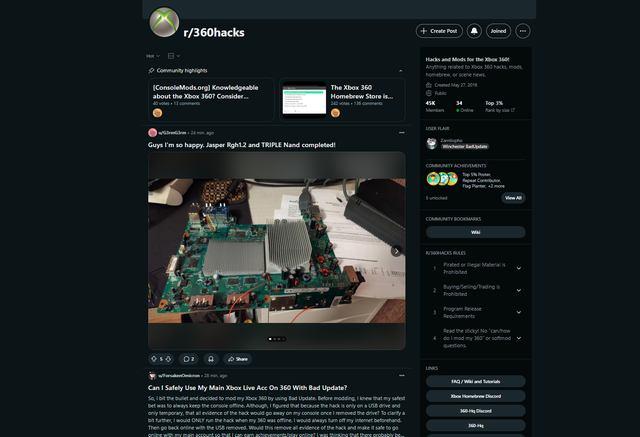Click the avatar under ConsoleMods.org highlight
Screen dimensions: 640x437
(x=157, y=113)
